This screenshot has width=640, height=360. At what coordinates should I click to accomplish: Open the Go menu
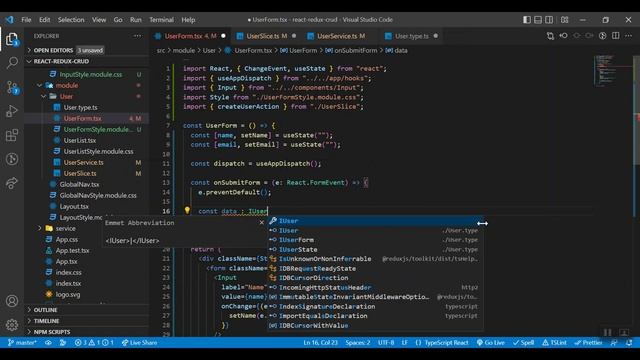[118, 20]
